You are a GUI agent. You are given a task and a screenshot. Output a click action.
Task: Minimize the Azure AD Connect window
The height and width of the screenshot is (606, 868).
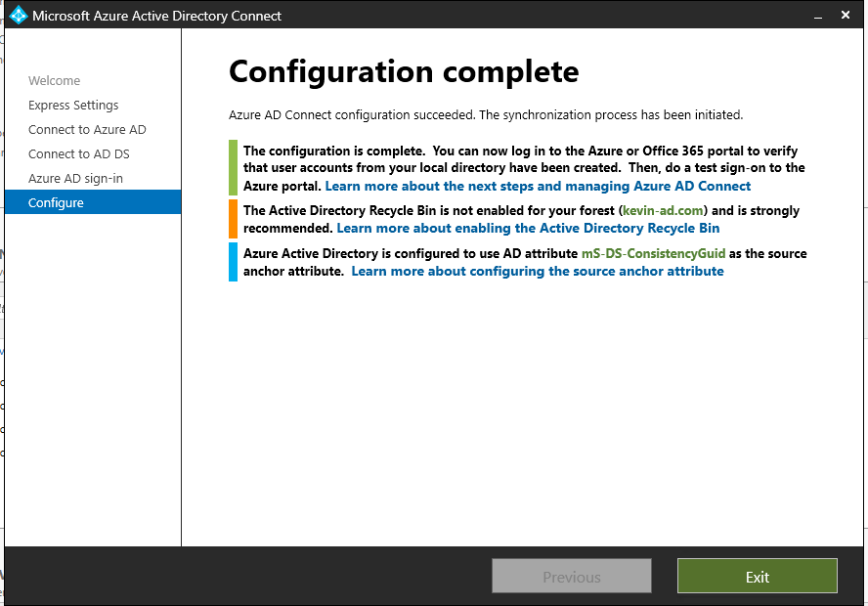[x=818, y=15]
